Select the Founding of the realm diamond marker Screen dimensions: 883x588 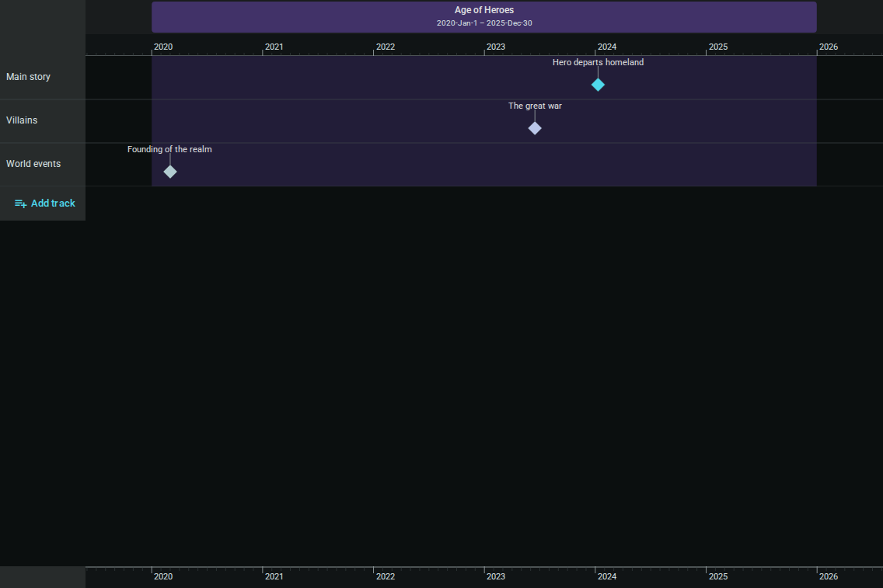(170, 172)
